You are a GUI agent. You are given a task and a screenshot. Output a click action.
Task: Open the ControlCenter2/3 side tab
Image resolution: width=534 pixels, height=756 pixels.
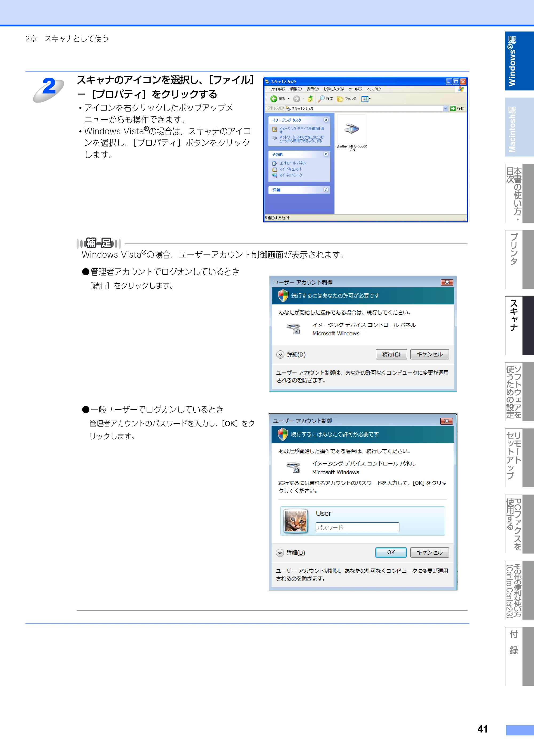coord(519,590)
